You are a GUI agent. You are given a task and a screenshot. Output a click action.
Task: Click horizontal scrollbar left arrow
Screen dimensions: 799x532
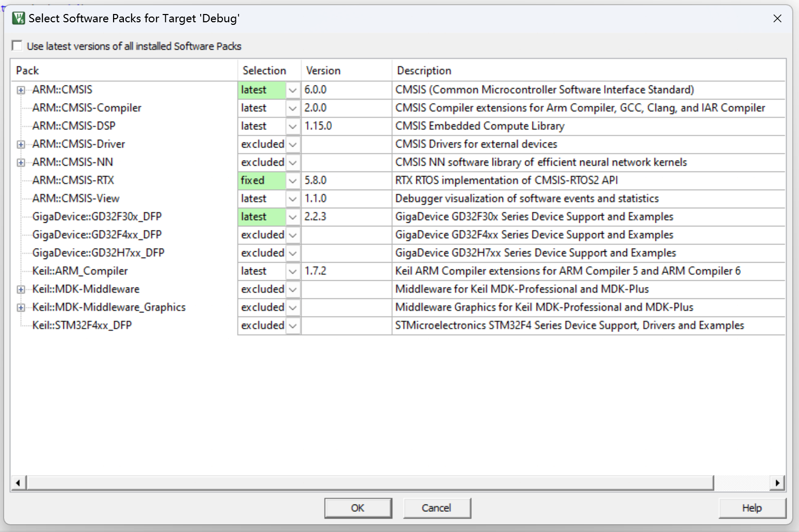[x=18, y=483]
